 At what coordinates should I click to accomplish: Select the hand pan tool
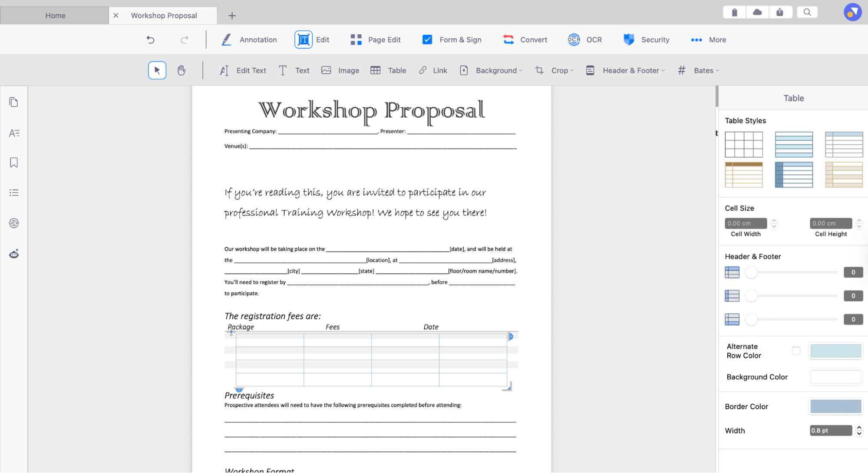[182, 70]
